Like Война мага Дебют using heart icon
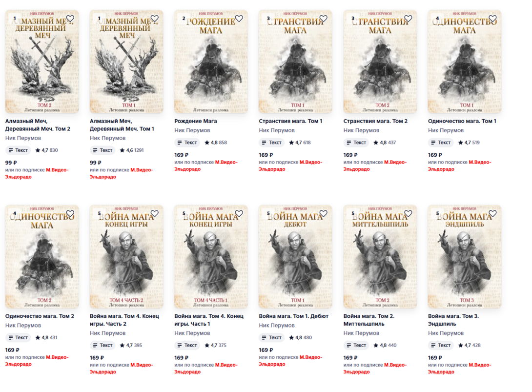 [x=323, y=213]
